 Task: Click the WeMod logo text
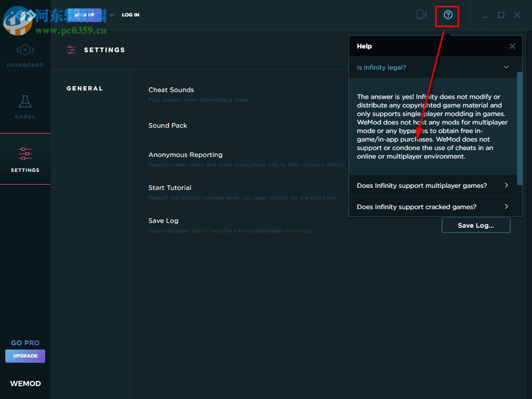pyautogui.click(x=26, y=384)
